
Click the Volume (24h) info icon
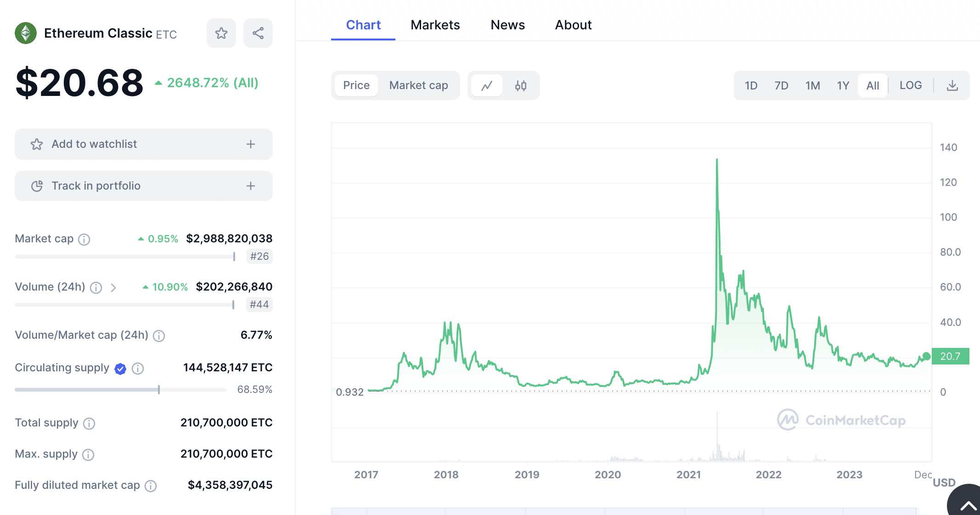tap(96, 287)
